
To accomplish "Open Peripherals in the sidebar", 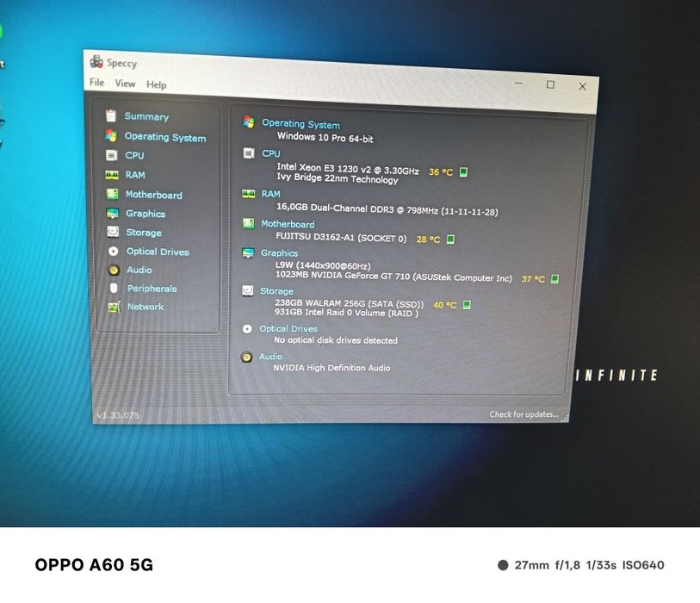I will [152, 289].
